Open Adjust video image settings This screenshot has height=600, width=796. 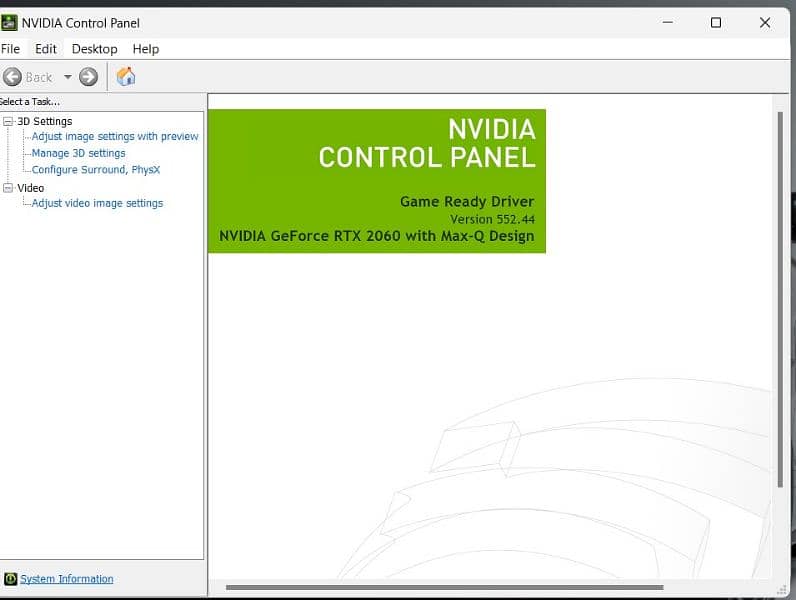[x=97, y=203]
